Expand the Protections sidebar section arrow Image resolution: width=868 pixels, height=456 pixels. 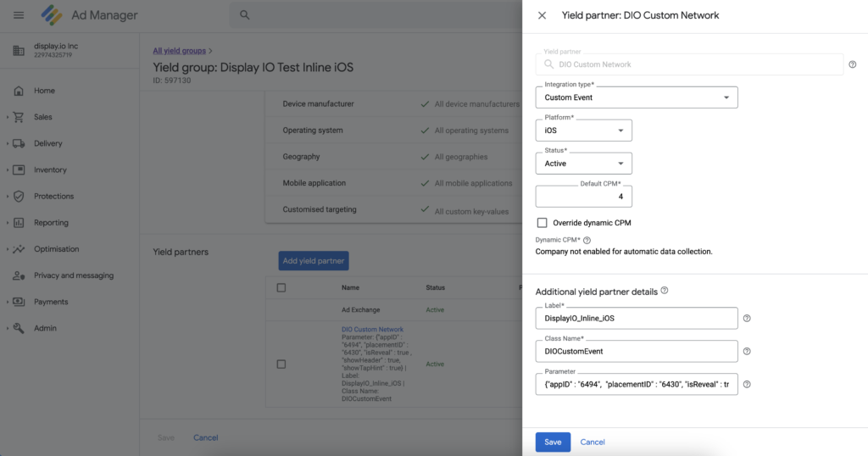(7, 196)
